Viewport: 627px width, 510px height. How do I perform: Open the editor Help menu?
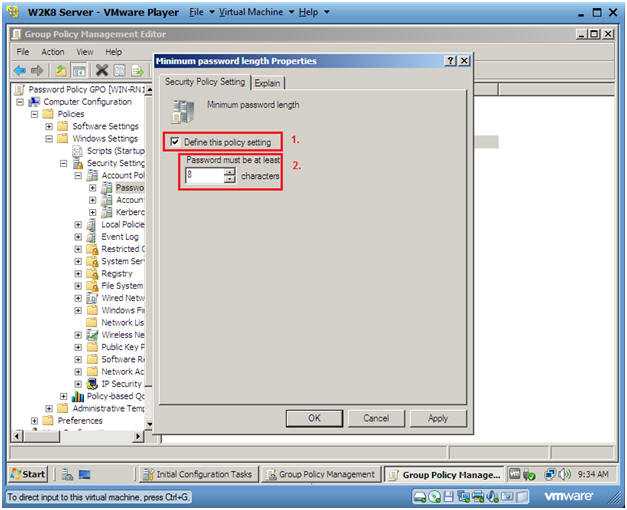pos(114,52)
